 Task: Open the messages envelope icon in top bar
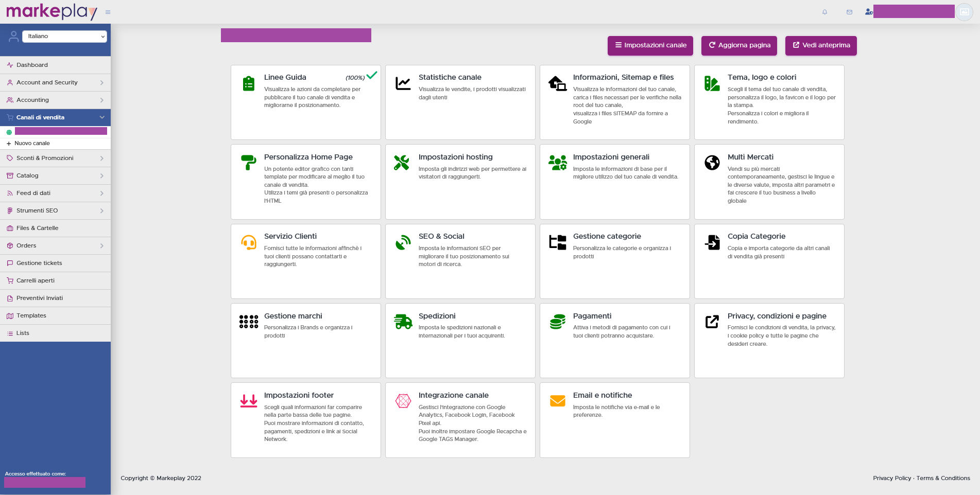click(849, 12)
